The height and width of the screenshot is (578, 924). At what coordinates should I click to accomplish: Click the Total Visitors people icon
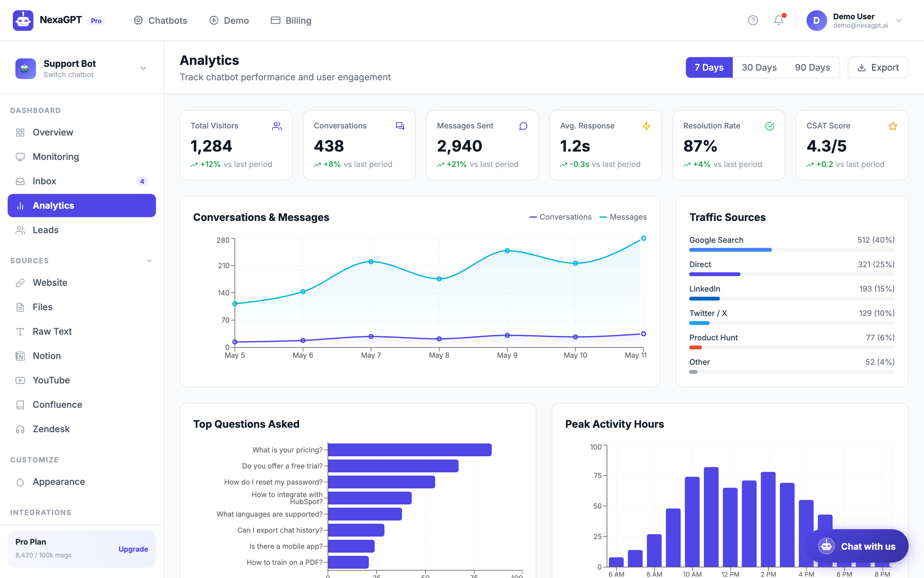pyautogui.click(x=277, y=126)
